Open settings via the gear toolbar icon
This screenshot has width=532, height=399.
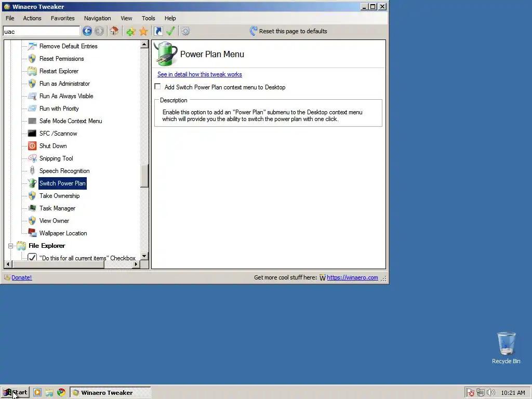(x=185, y=31)
